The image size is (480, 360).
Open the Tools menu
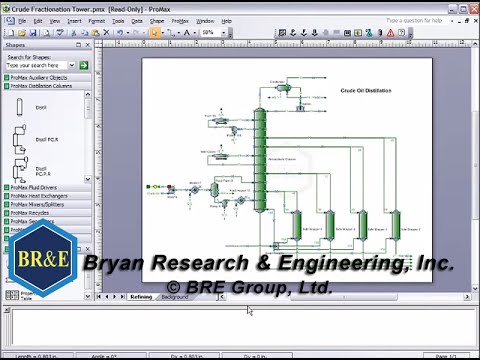coord(118,21)
